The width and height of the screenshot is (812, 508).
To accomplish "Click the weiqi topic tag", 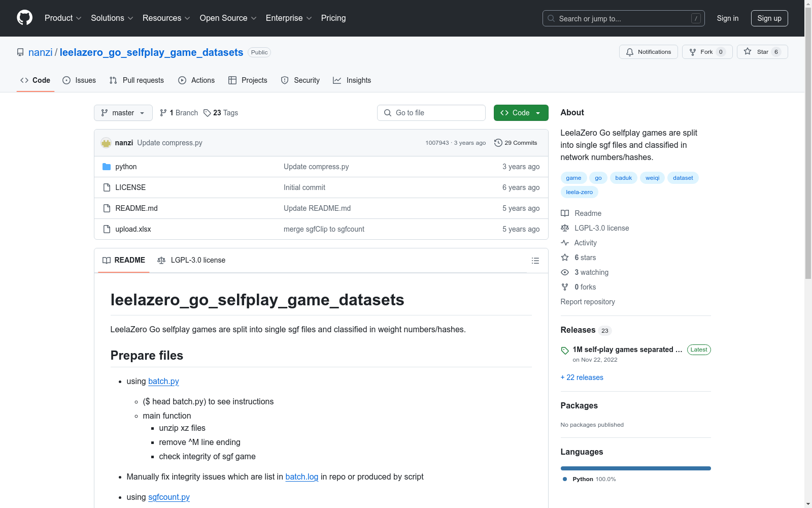I will point(653,178).
